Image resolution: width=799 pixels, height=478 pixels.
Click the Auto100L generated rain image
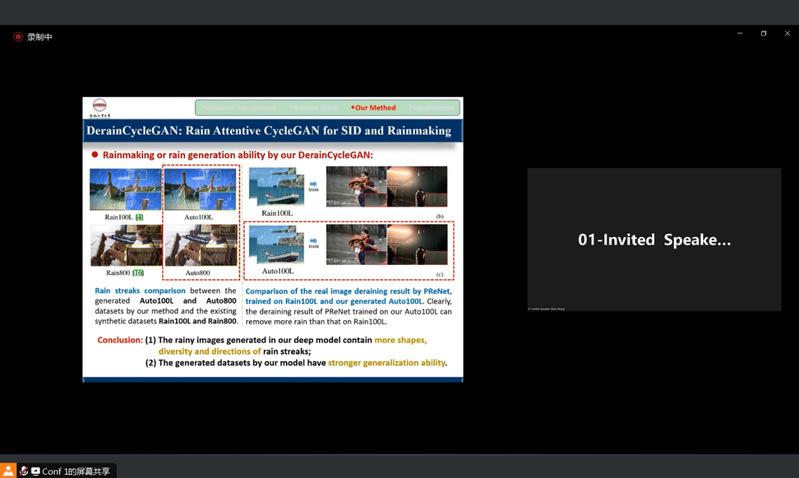[201, 189]
